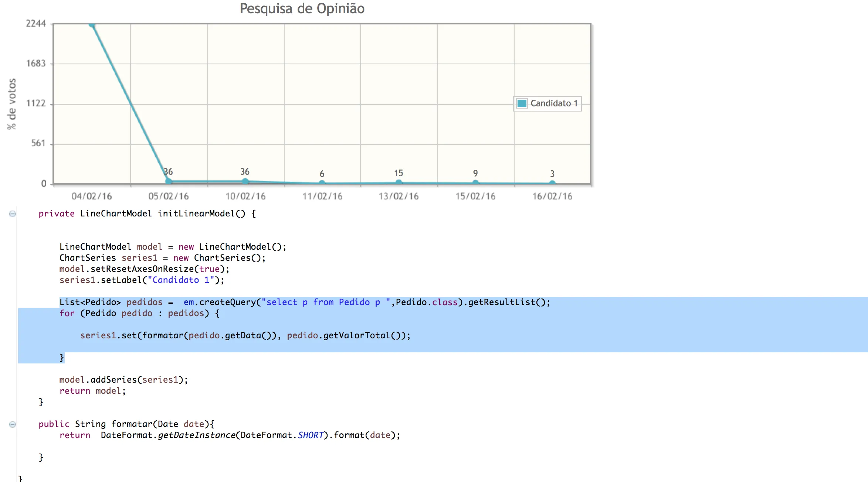
Task: Click DateFormat.SHORT constant in formatar method
Action: (311, 435)
